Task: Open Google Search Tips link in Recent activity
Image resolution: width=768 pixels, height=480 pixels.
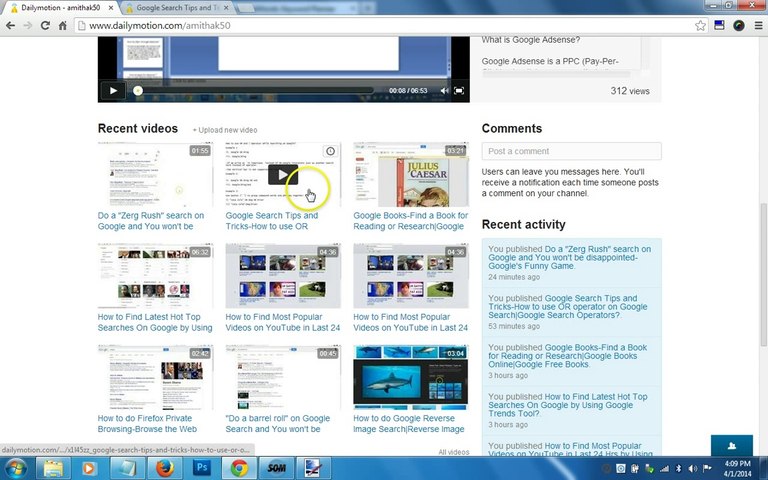Action: click(x=568, y=307)
